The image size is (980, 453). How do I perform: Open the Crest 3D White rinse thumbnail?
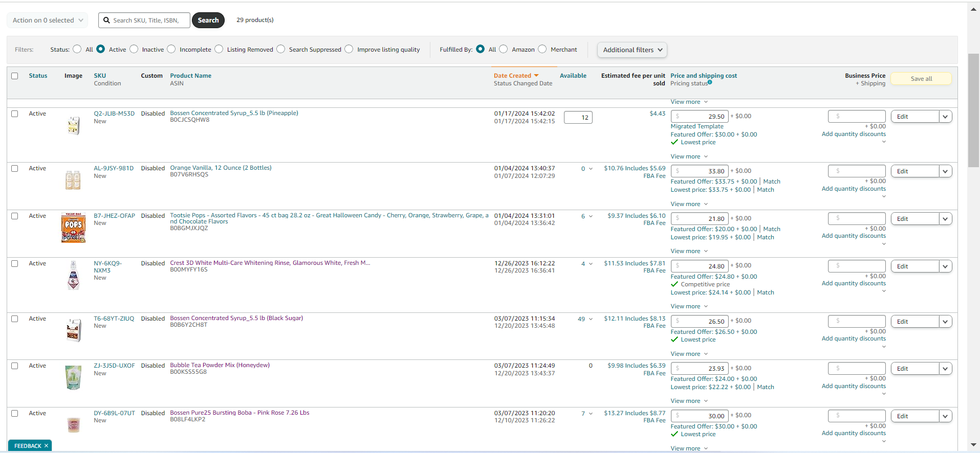tap(74, 276)
